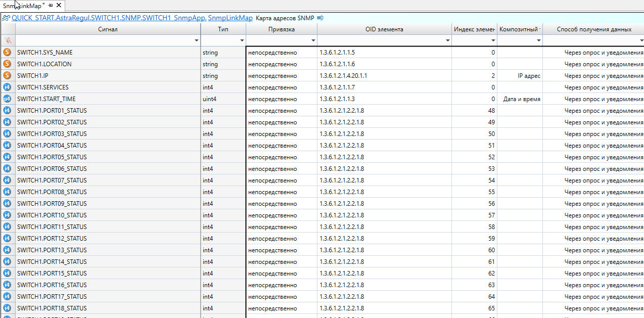Close the SnmpLinkMap tab

pos(59,5)
